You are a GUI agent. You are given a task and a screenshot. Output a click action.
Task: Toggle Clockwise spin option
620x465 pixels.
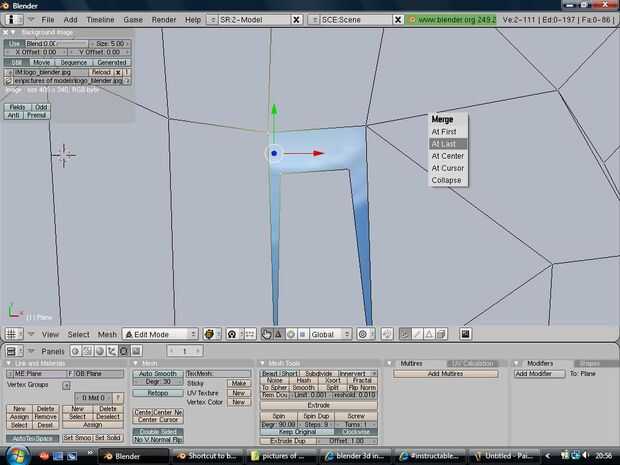pyautogui.click(x=356, y=432)
